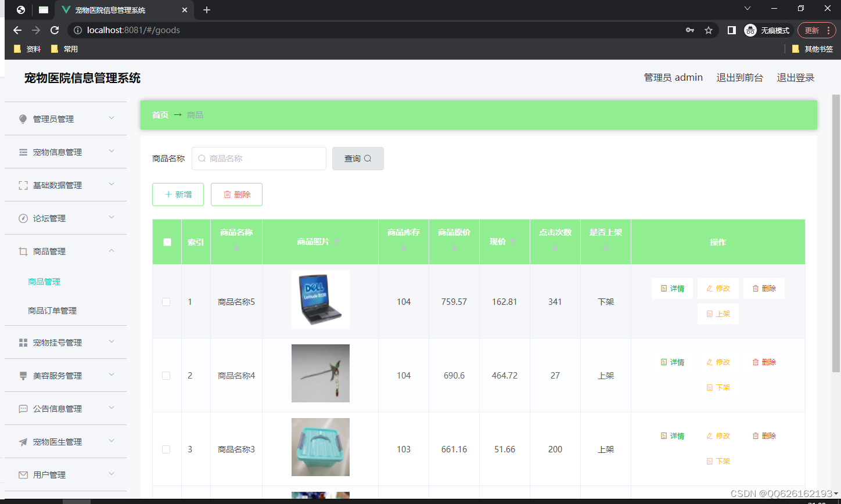The width and height of the screenshot is (841, 504).
Task: Open the 常用 bookmarks folder
Action: 64,49
